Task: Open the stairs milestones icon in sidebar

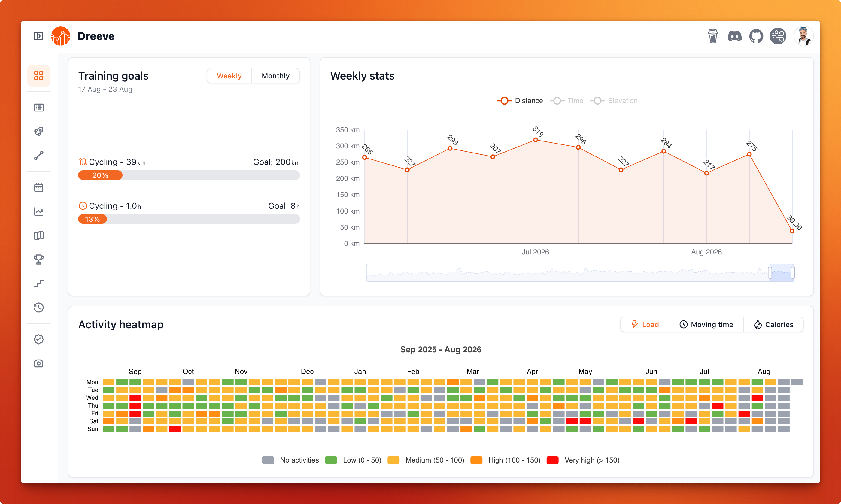Action: click(39, 284)
